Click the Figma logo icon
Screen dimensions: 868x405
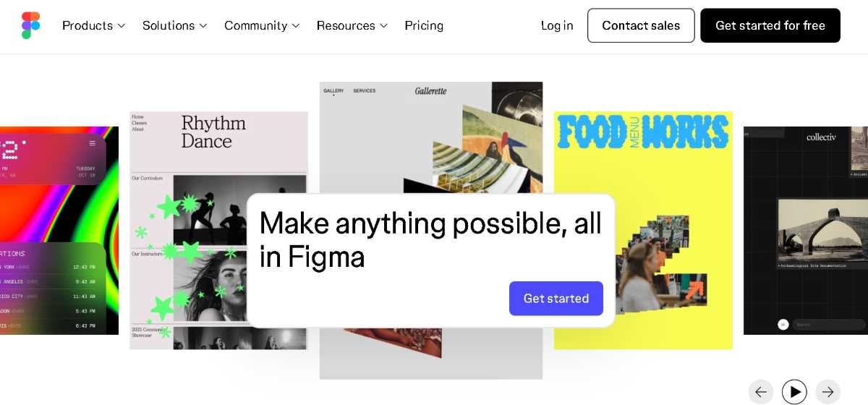pyautogui.click(x=31, y=25)
